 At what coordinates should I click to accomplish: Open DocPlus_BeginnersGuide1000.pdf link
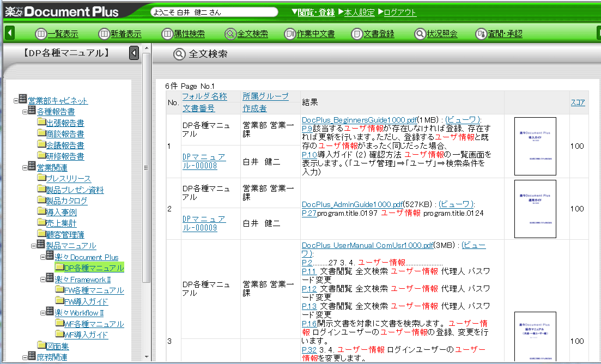(359, 120)
